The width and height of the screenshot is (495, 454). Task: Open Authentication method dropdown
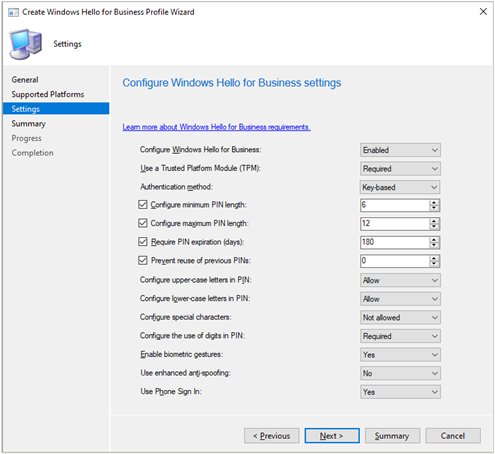click(x=400, y=187)
